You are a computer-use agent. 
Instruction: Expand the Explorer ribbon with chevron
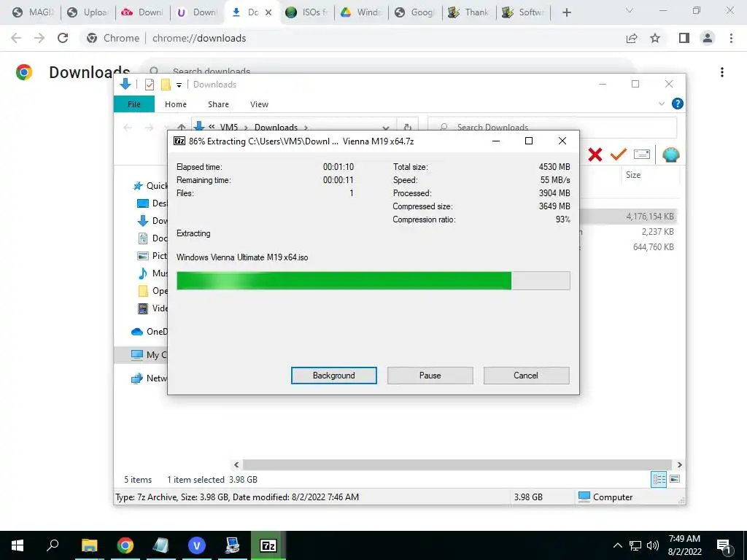point(661,104)
